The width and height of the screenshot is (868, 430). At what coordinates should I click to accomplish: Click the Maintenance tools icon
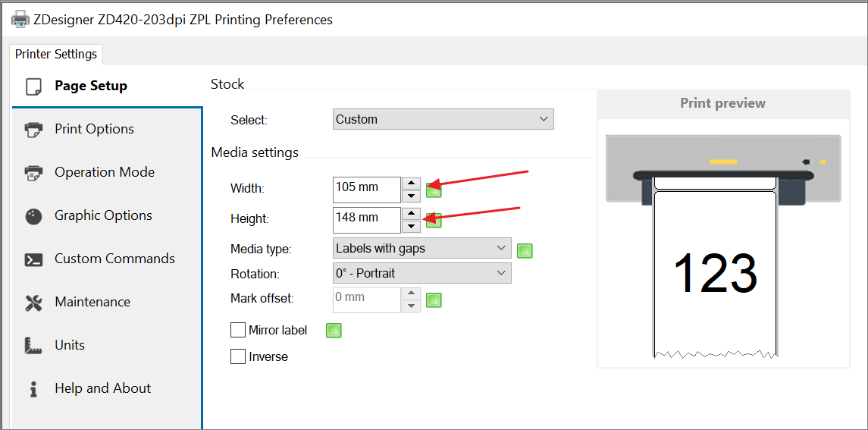click(33, 303)
